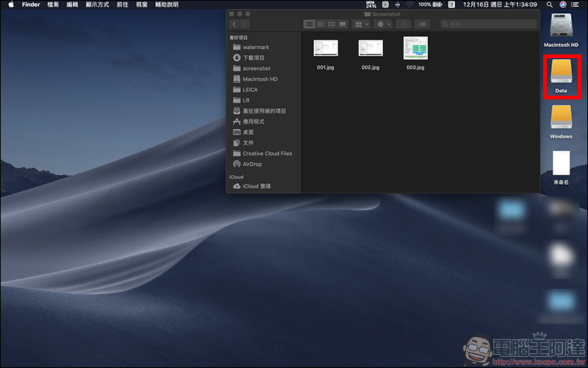Open Spotlight search in menu bar
The width and height of the screenshot is (588, 368).
pyautogui.click(x=549, y=4)
